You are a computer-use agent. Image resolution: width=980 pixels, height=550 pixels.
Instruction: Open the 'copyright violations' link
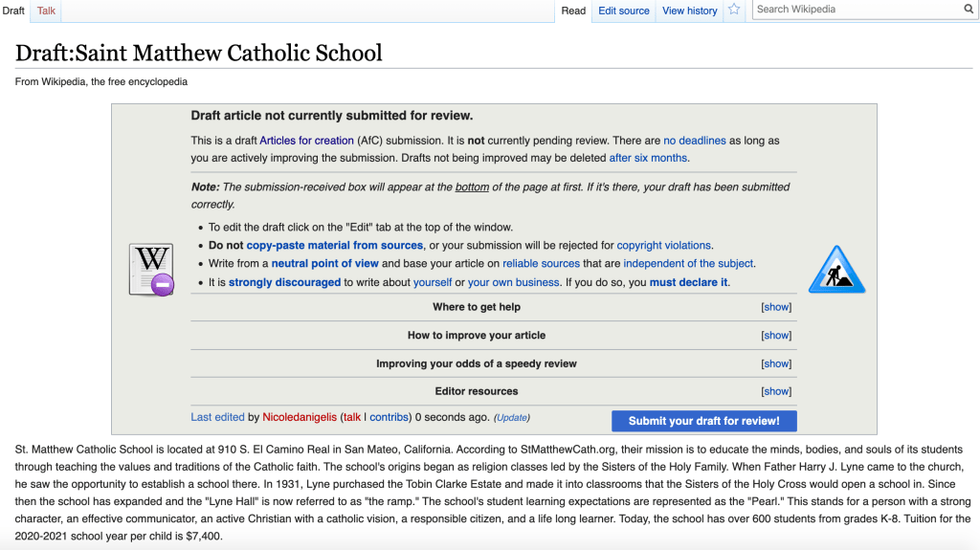point(663,245)
